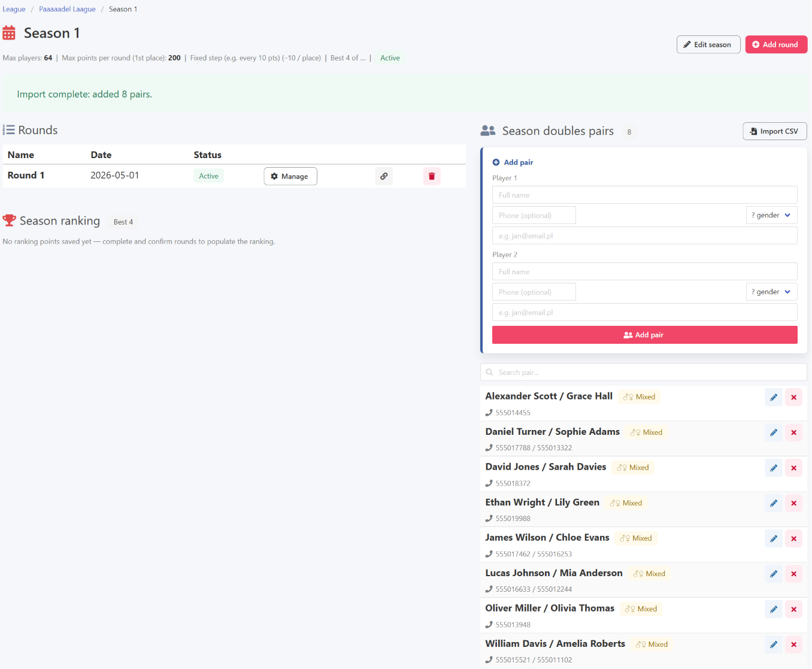The height and width of the screenshot is (669, 812).
Task: Edit the James Wilson / Chloe Evans pair
Action: pyautogui.click(x=774, y=538)
